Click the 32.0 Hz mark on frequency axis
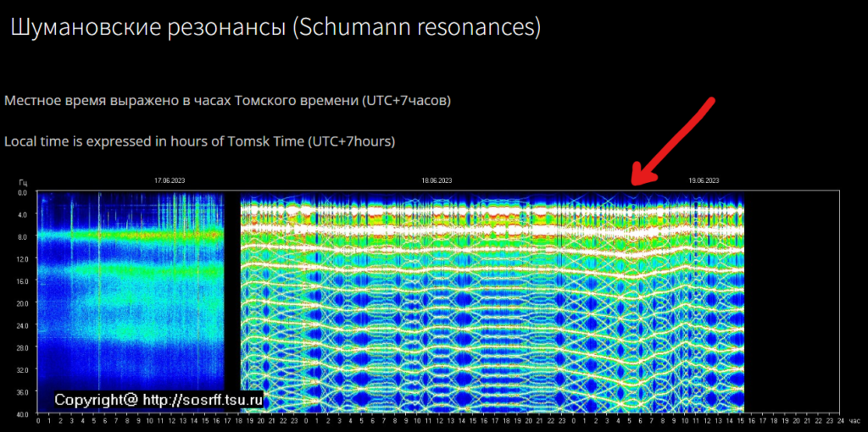The image size is (868, 432). click(x=22, y=370)
